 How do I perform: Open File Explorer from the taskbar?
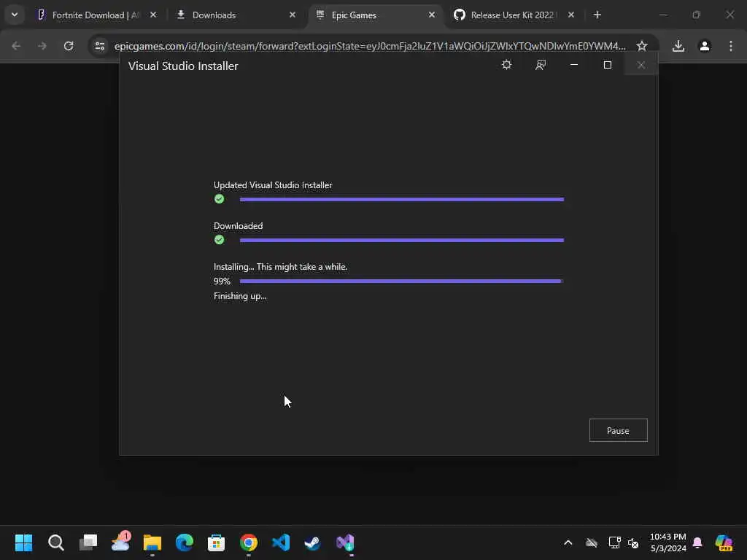click(152, 542)
